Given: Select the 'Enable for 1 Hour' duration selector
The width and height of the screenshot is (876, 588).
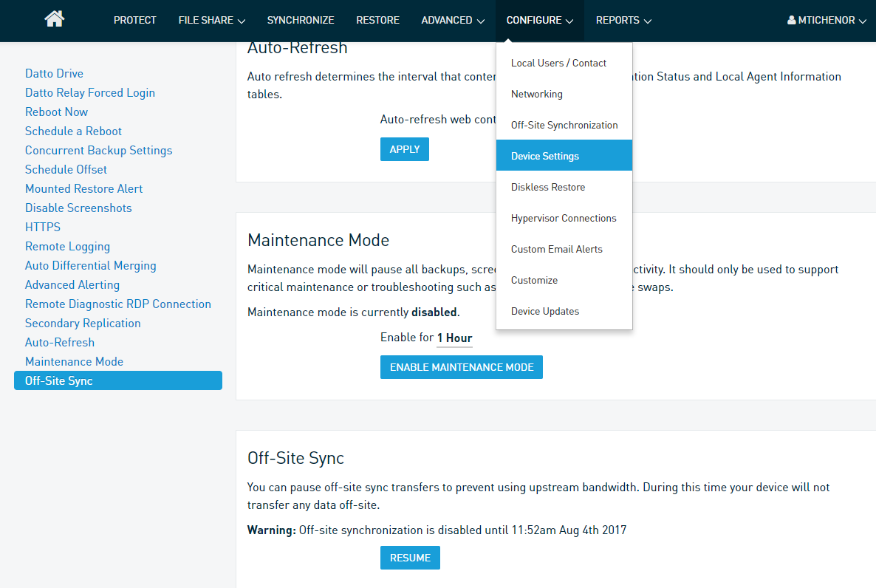Looking at the screenshot, I should 454,338.
